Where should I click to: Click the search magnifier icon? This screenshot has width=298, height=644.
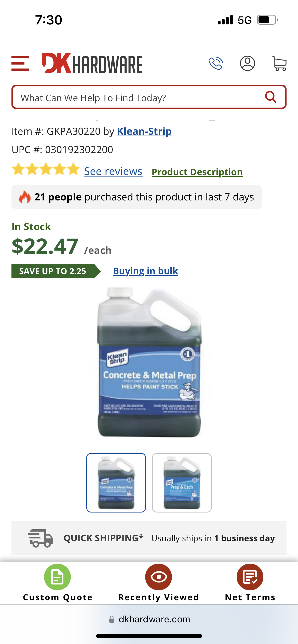(x=271, y=97)
